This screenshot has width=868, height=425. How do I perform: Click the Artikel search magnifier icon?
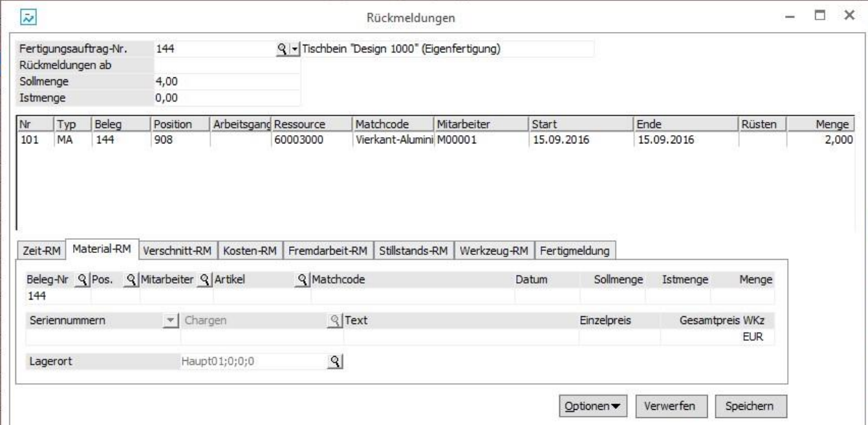coord(303,279)
